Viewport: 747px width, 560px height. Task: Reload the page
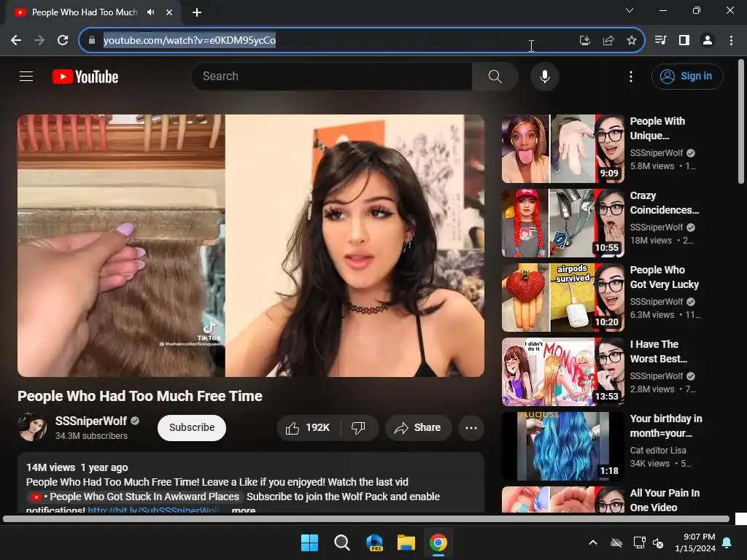click(x=63, y=40)
